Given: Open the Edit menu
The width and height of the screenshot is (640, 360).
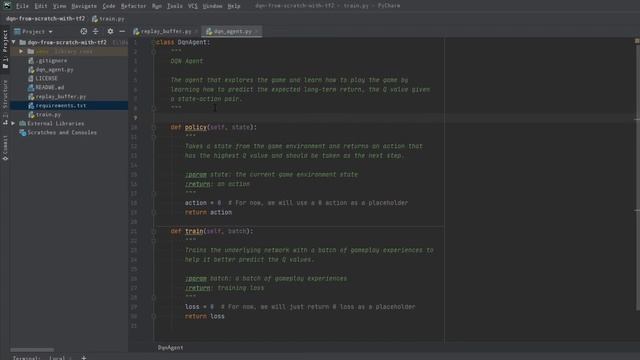Looking at the screenshot, I should click(x=40, y=6).
